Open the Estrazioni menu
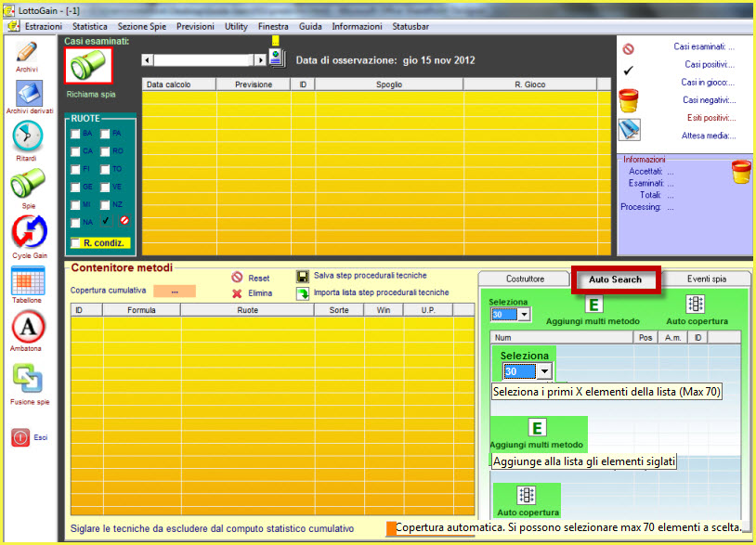 44,27
